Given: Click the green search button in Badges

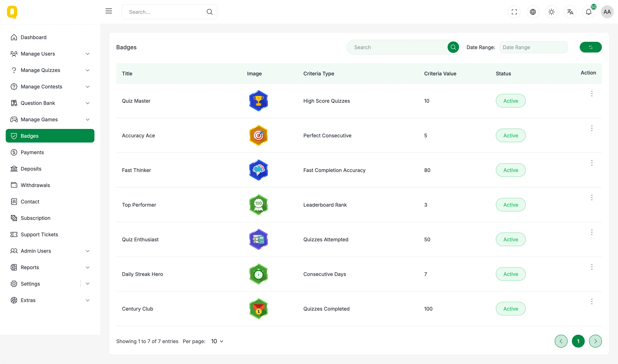Looking at the screenshot, I should pos(453,47).
